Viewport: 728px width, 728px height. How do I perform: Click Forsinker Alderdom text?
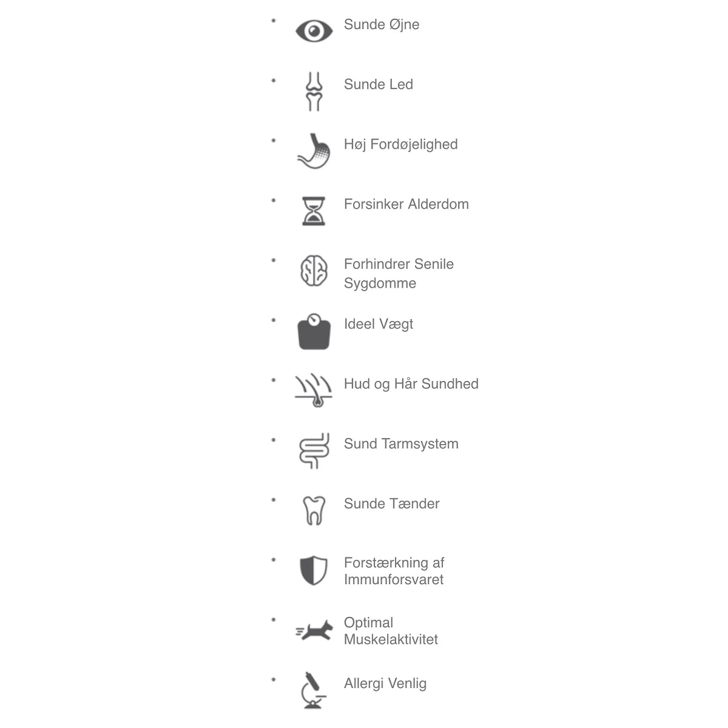tap(406, 204)
